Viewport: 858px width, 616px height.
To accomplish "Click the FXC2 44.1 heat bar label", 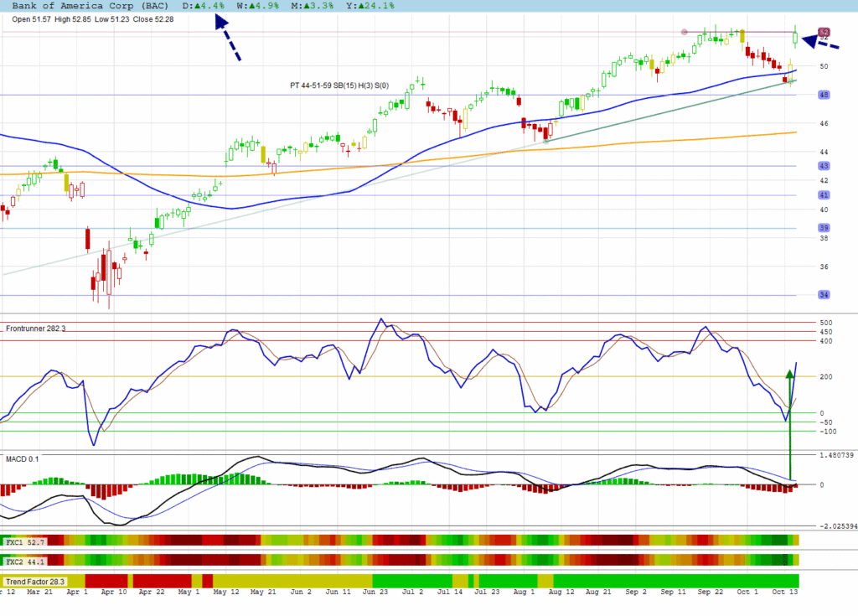I will (x=25, y=560).
